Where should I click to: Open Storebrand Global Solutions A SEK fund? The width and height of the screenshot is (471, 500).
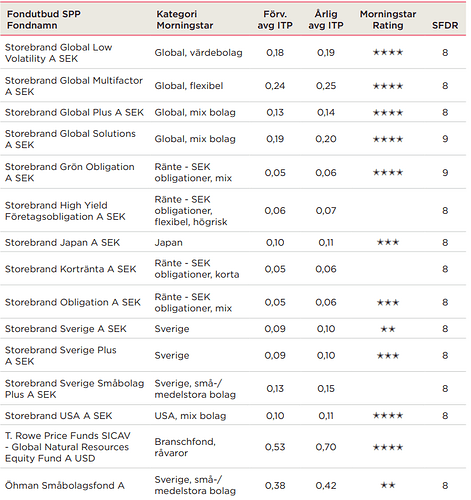click(x=70, y=139)
